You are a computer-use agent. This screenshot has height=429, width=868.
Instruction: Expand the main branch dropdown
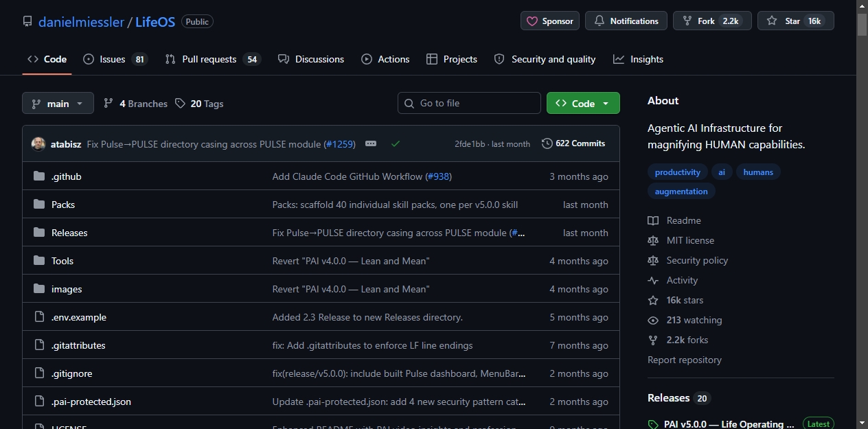pyautogui.click(x=58, y=104)
